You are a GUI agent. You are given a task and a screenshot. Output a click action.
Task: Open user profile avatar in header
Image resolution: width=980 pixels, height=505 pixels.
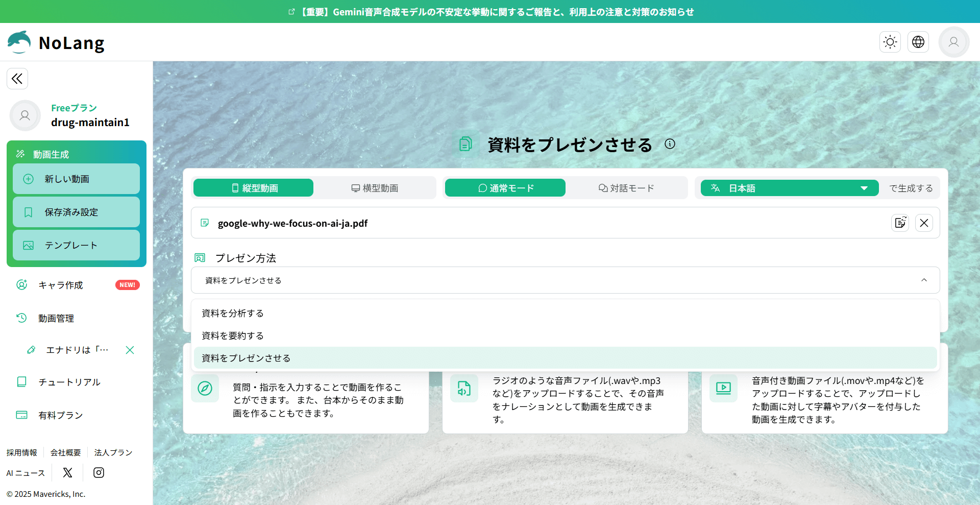click(953, 42)
